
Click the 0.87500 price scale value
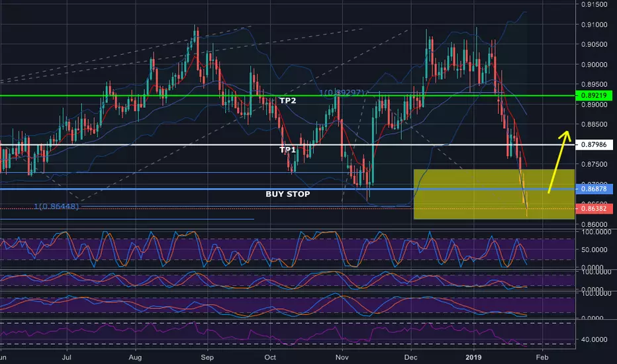[594, 164]
